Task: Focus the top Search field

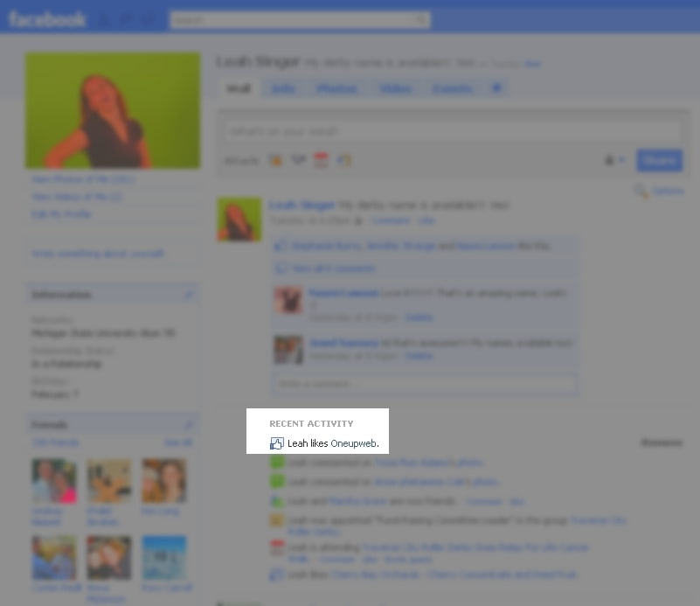Action: [x=300, y=20]
